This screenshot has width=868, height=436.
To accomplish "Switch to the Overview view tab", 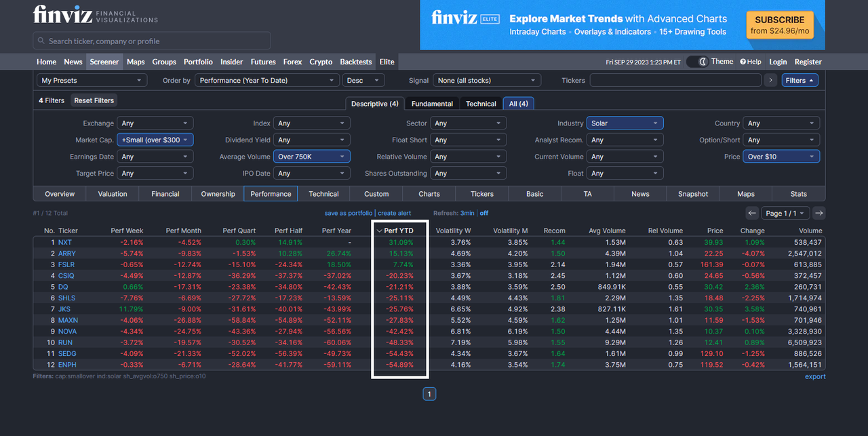I will [60, 194].
